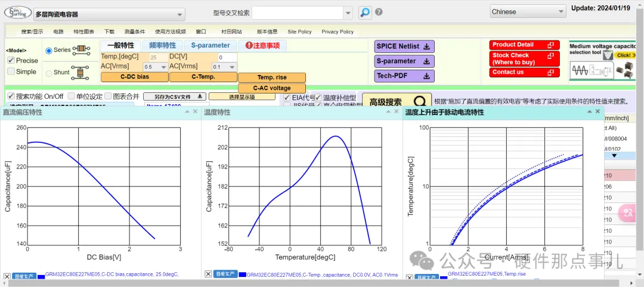Download the SPICE Netlist
644x287 pixels.
coord(405,46)
